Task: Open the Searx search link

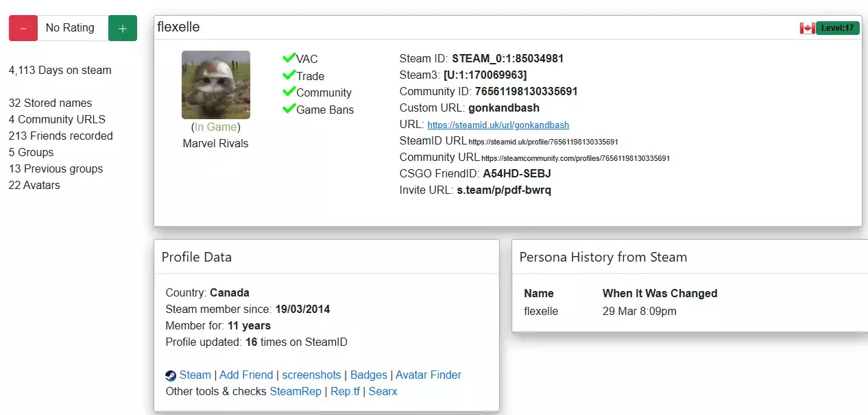Action: [383, 391]
